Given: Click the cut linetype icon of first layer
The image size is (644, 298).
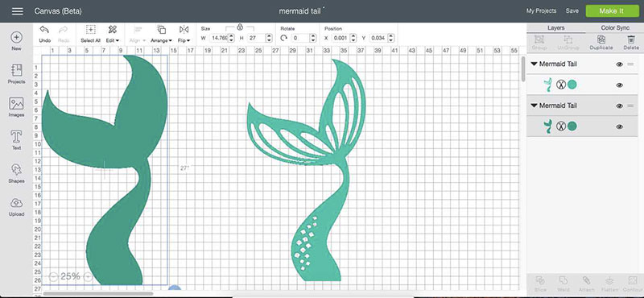Looking at the screenshot, I should [560, 85].
